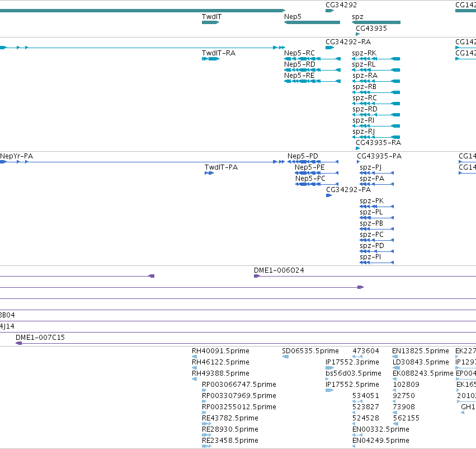Click the bs56d03.5prime EST label
476x449 pixels.
point(354,373)
